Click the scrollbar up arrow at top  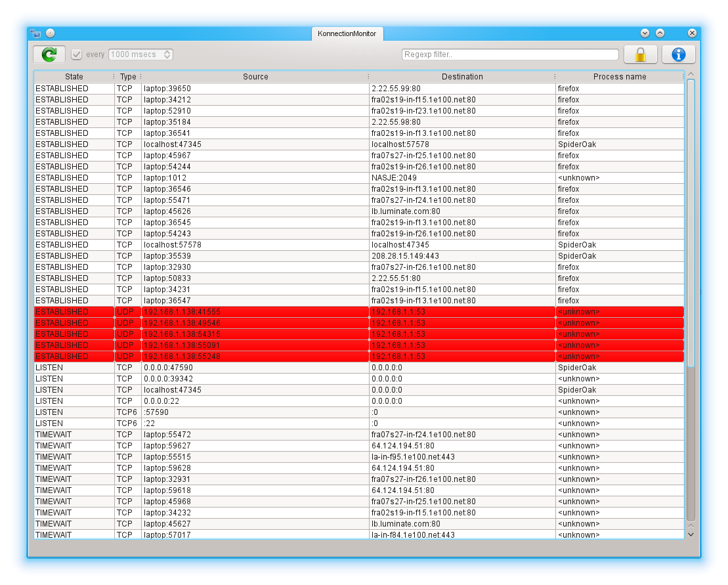click(x=691, y=74)
